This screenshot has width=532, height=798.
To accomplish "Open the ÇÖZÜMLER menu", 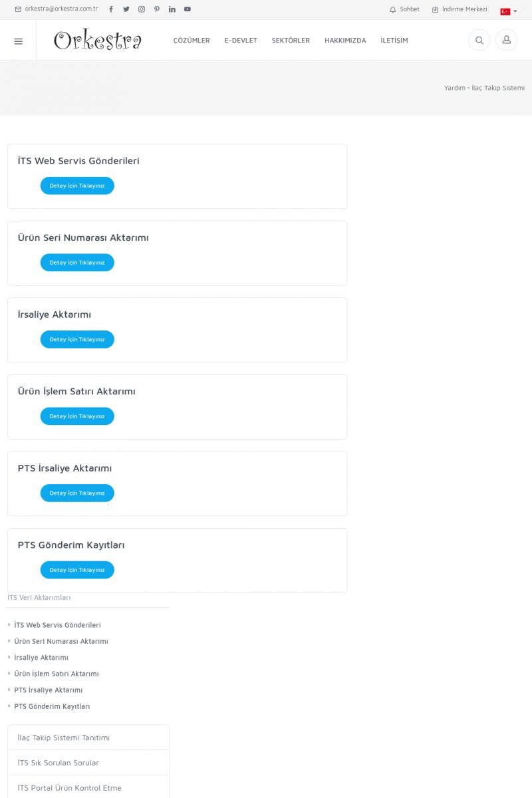I will coord(192,41).
